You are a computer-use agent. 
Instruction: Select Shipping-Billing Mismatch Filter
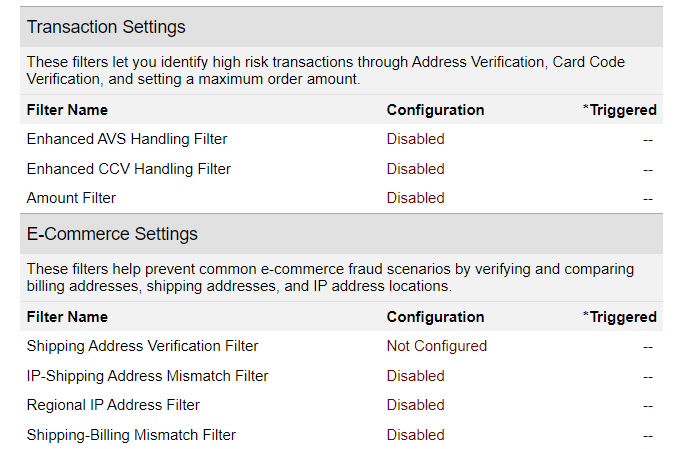click(x=131, y=435)
